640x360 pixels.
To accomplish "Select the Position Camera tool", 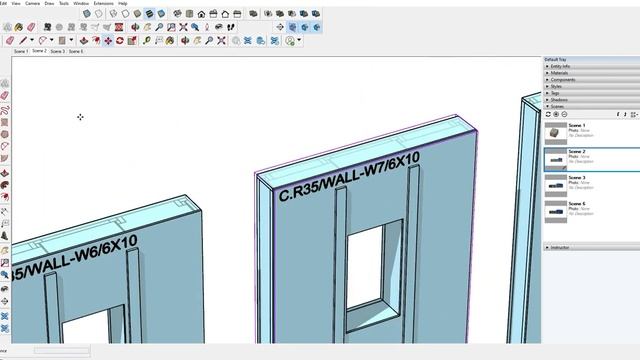I will tap(207, 27).
